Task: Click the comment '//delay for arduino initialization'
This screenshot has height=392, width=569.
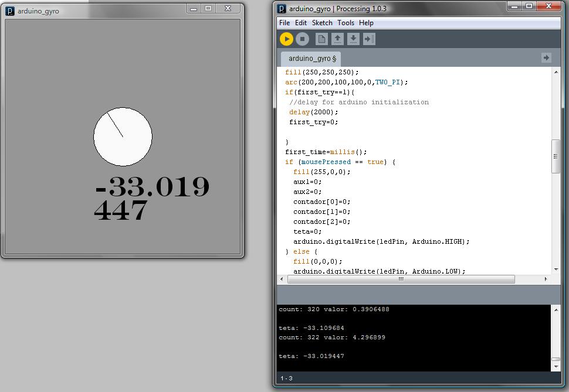Action: click(359, 103)
